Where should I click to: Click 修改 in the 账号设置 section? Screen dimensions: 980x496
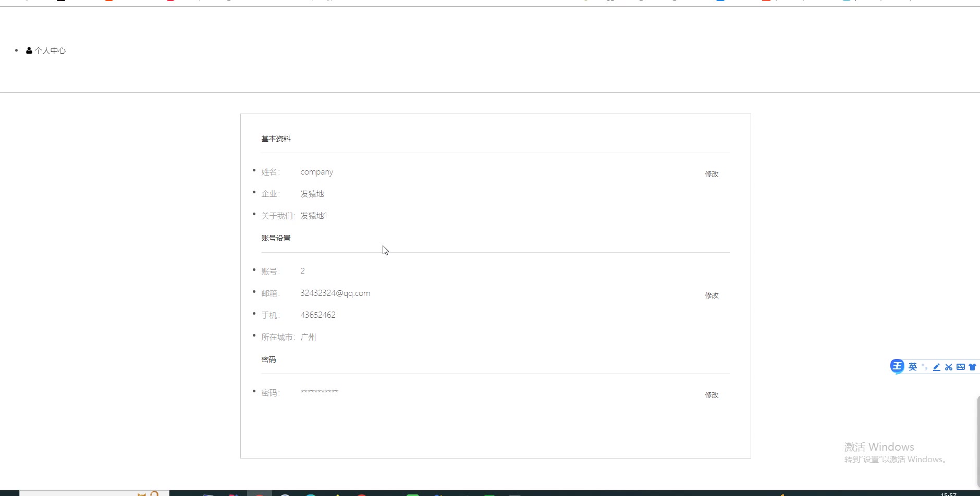[x=712, y=295]
